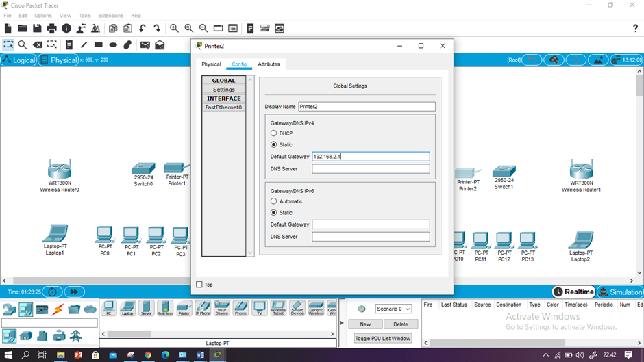Select the Connections lightning bolt category
The width and height of the screenshot is (644, 362).
(58, 309)
